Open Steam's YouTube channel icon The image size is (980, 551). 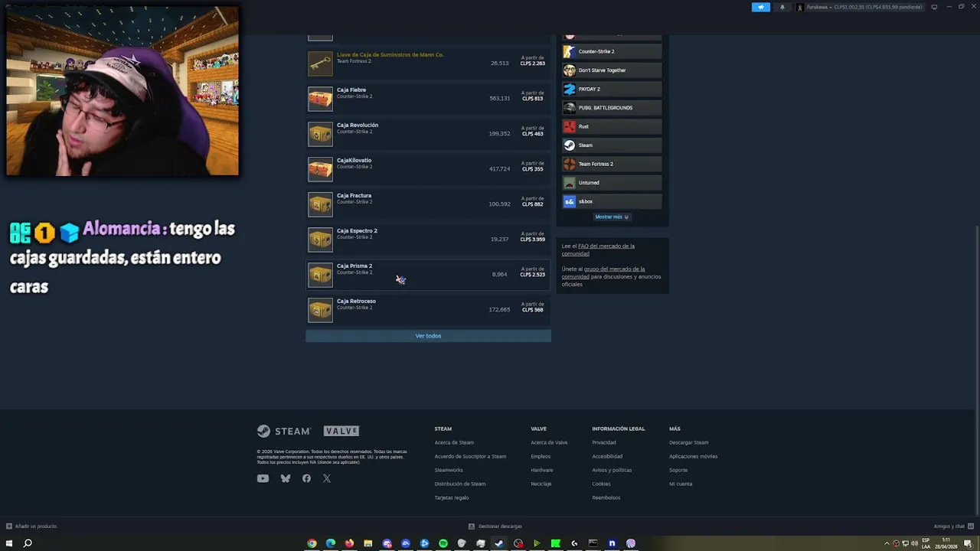click(x=263, y=478)
